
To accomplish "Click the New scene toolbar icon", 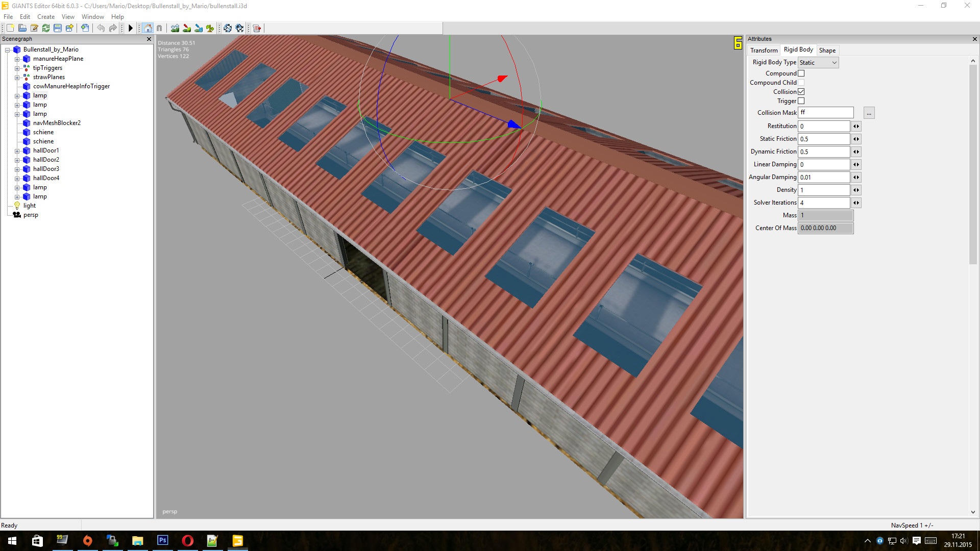I will pos(10,28).
